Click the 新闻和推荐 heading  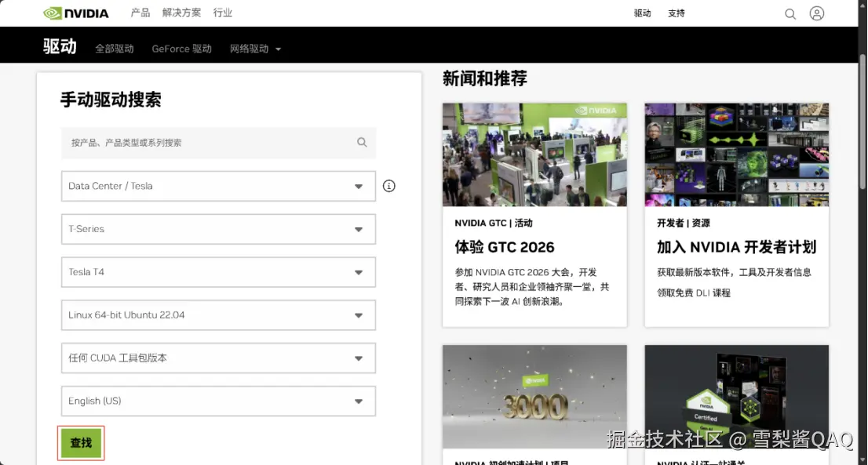484,78
